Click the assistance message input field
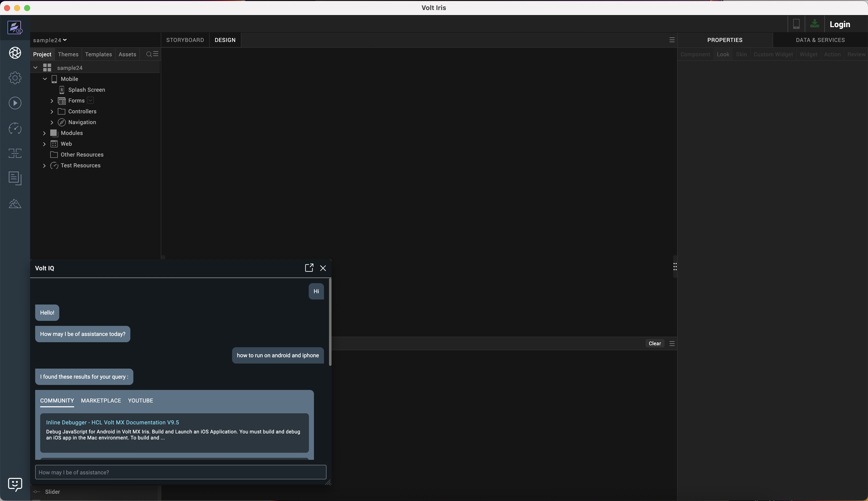868x501 pixels. click(x=181, y=472)
